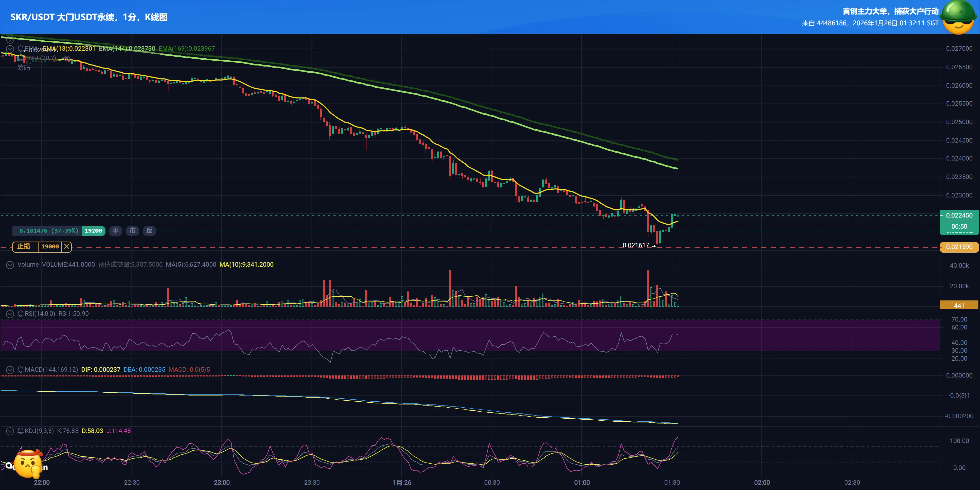Click the thinking emoji logo
Screen dimensions: 980x490
[27, 464]
